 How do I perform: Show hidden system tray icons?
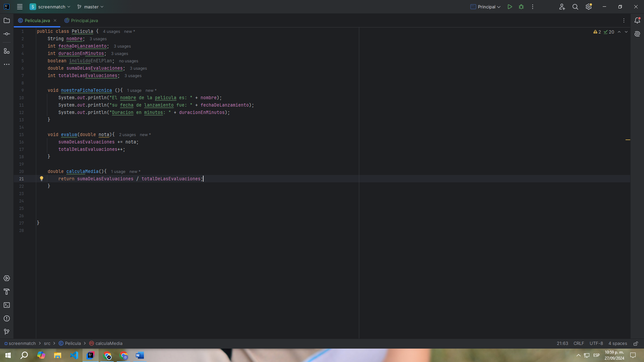coord(578,355)
